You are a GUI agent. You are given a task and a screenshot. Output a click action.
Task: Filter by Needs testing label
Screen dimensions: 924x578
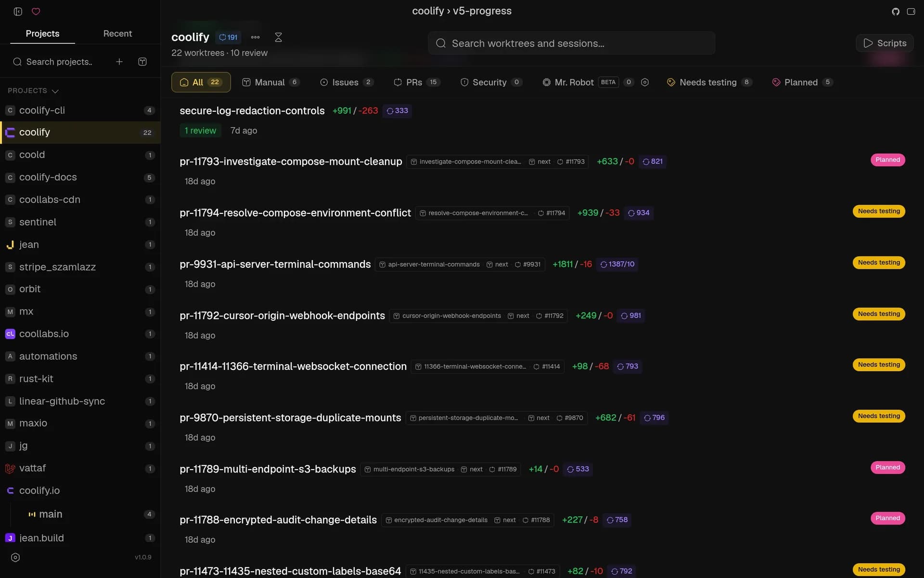[x=709, y=82]
